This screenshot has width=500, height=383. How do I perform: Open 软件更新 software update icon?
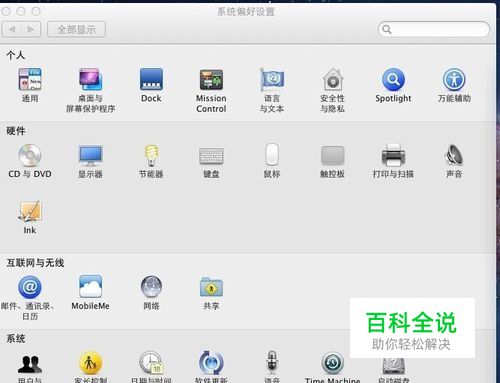point(211,363)
